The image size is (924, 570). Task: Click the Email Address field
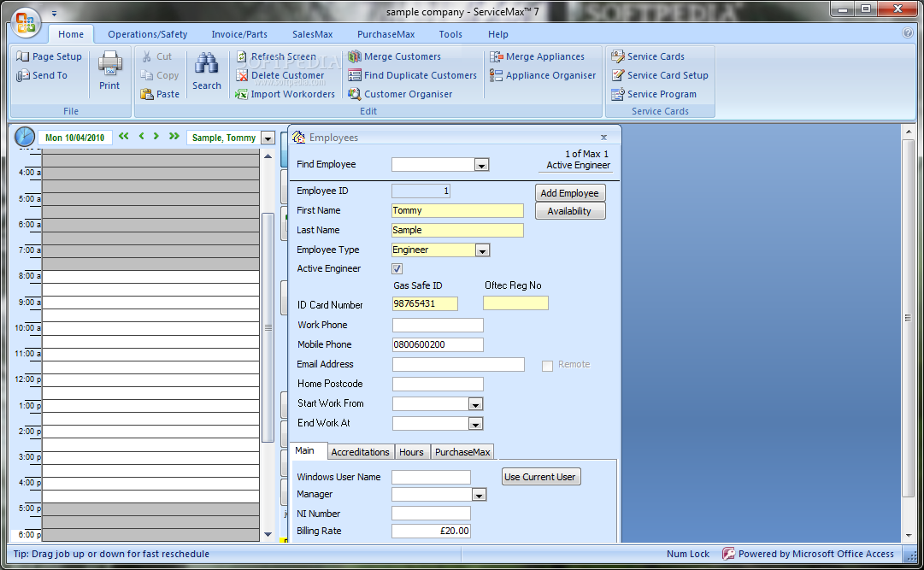458,365
